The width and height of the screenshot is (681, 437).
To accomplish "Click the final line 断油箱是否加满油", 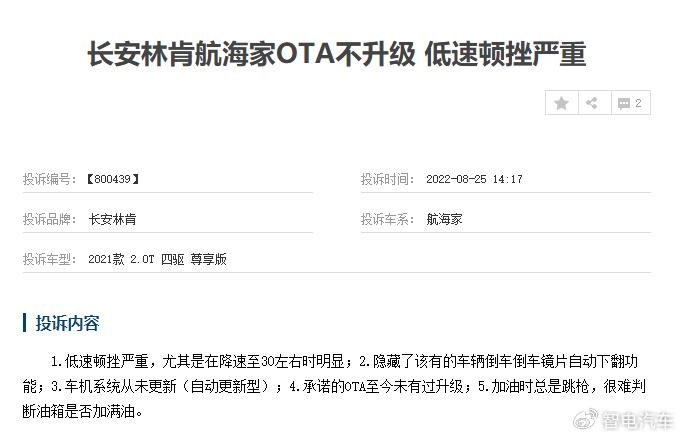I will (83, 411).
